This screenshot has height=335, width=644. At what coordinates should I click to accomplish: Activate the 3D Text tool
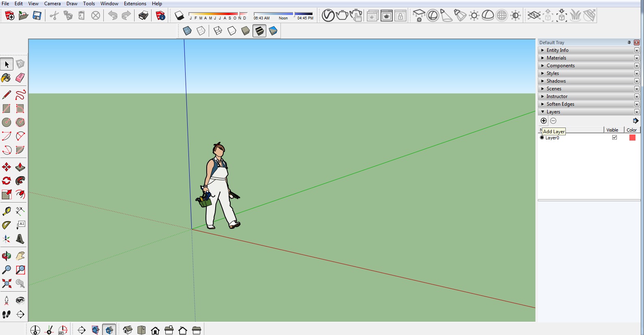click(20, 239)
